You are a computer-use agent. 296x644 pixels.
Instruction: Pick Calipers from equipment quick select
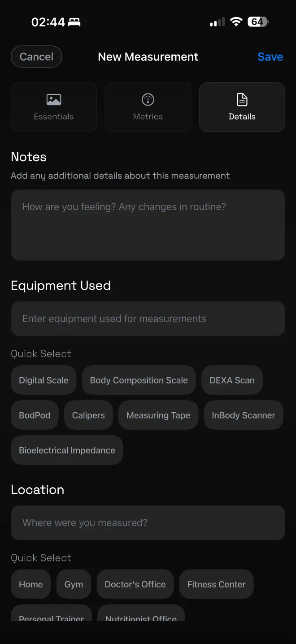(x=88, y=415)
